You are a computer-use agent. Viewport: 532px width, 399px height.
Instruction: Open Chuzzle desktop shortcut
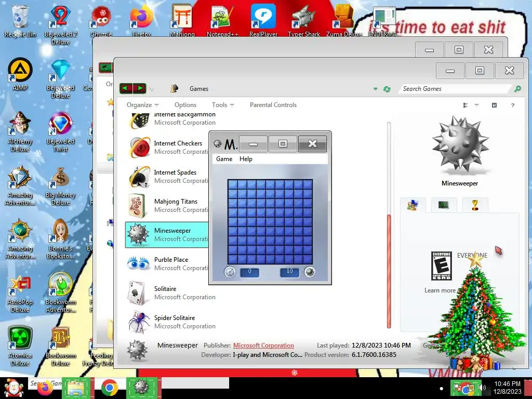tap(101, 21)
